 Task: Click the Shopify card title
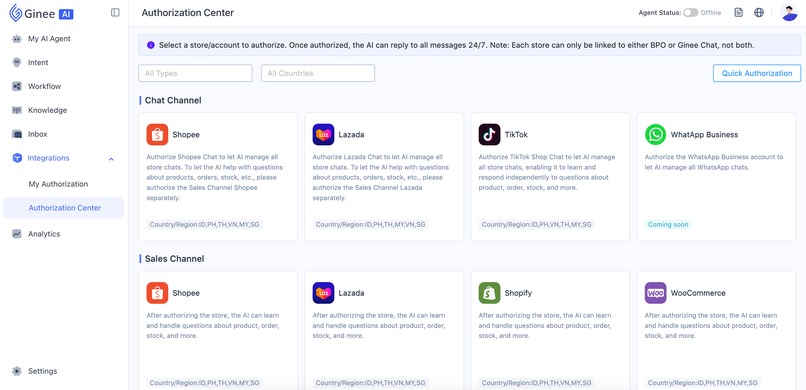(518, 293)
